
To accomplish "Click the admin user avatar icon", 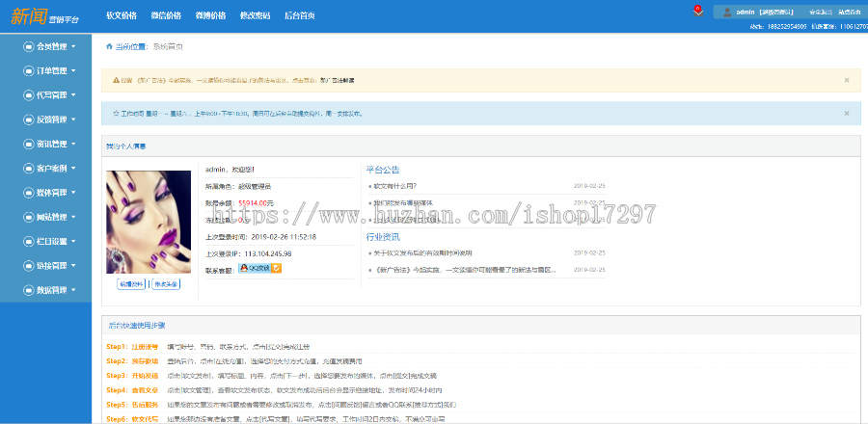I will pos(727,13).
